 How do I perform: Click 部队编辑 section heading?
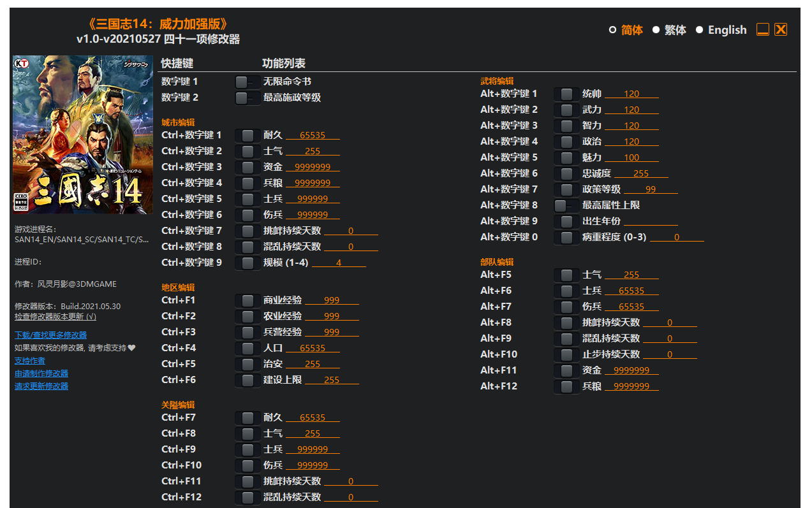[497, 262]
